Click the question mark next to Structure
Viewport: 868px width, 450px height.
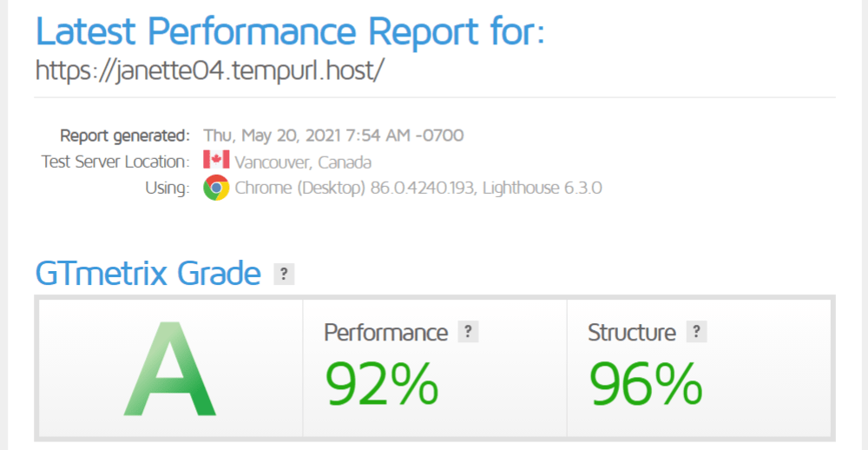[x=695, y=332]
